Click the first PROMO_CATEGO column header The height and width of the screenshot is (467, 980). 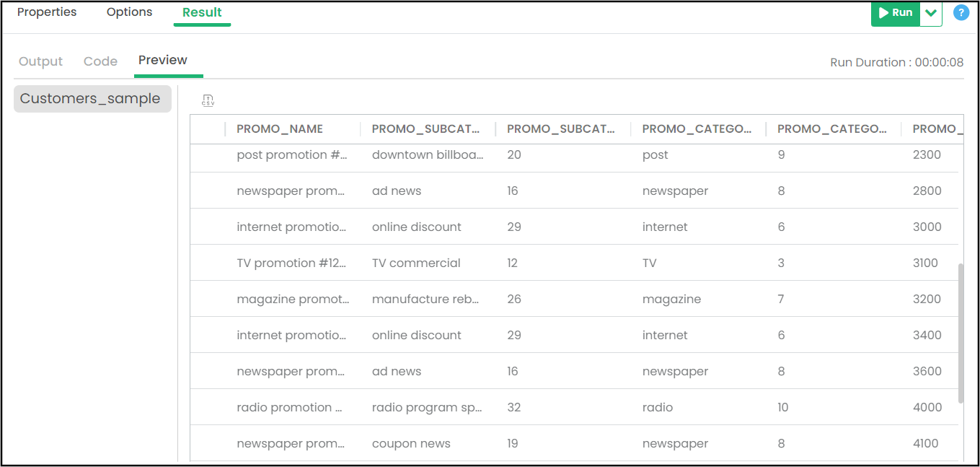tap(696, 129)
